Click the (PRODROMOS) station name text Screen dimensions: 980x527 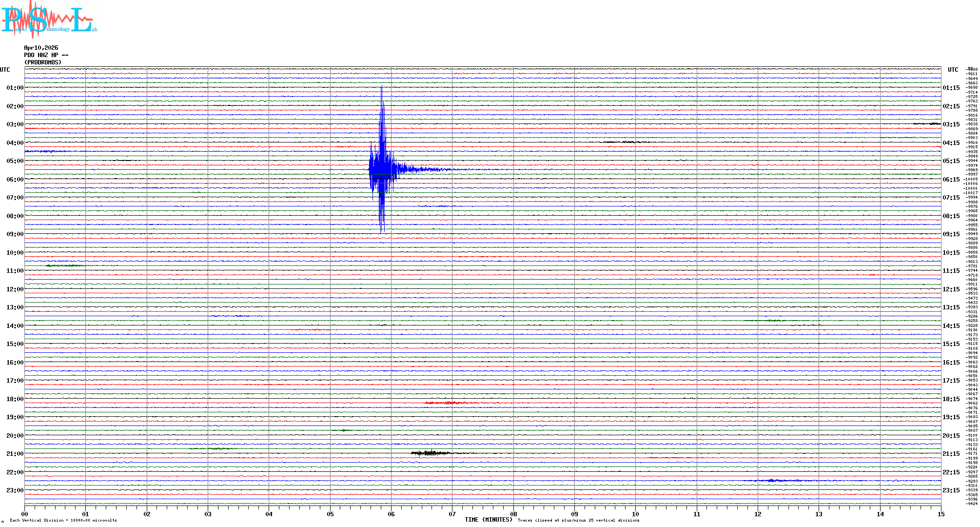tap(43, 62)
